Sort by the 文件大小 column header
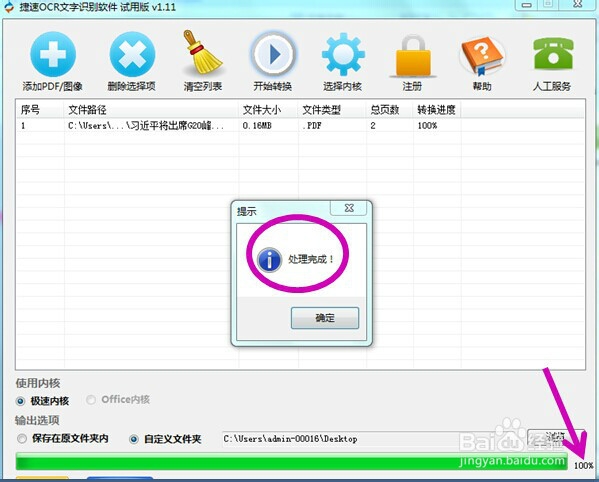 point(267,110)
